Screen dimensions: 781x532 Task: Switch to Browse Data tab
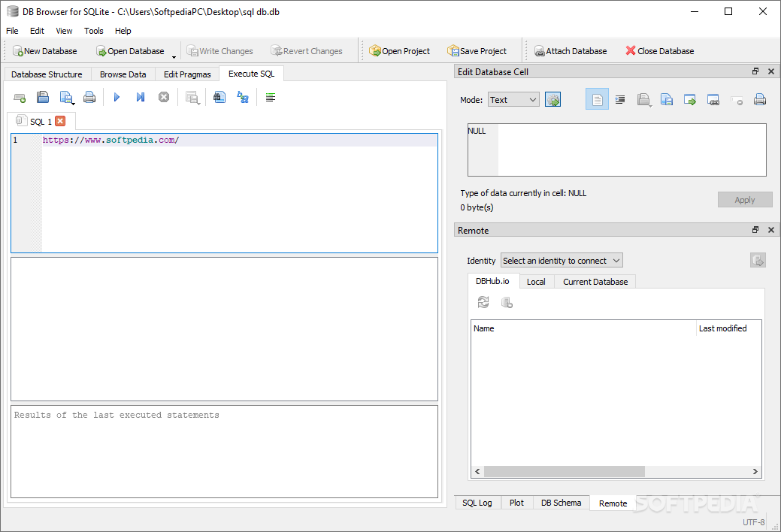(123, 74)
